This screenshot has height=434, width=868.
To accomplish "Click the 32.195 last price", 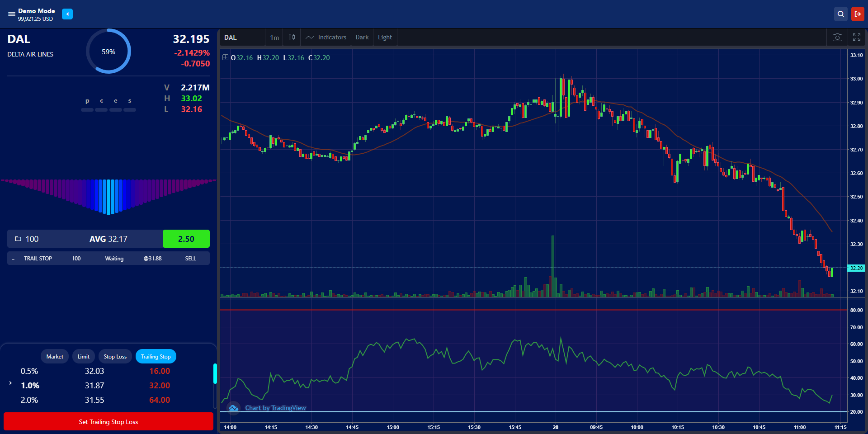I will (191, 39).
